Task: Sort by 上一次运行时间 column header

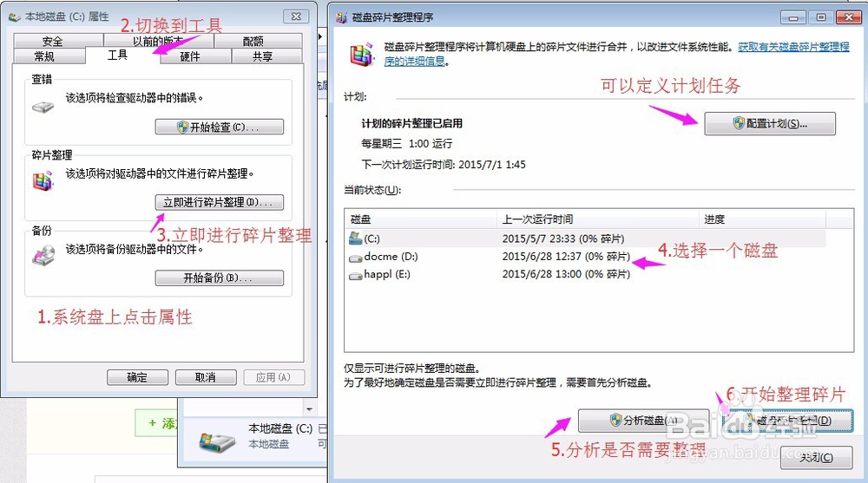Action: [x=598, y=219]
